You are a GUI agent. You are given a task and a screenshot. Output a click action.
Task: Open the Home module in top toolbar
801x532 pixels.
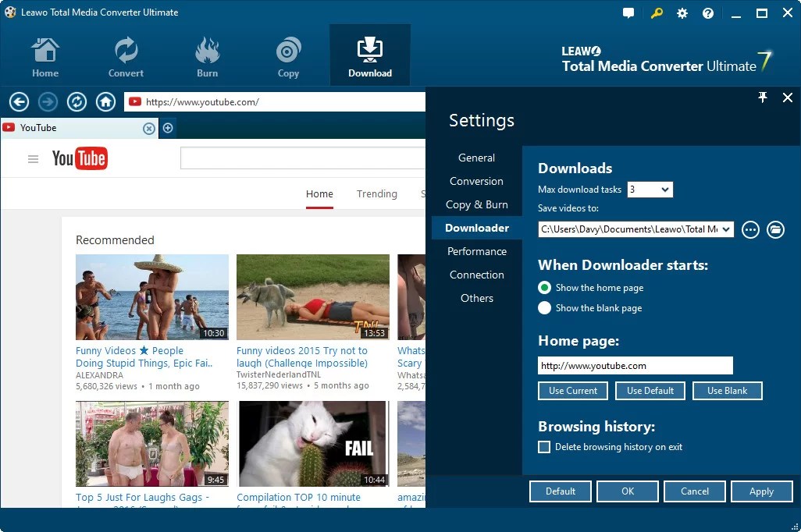(45, 57)
